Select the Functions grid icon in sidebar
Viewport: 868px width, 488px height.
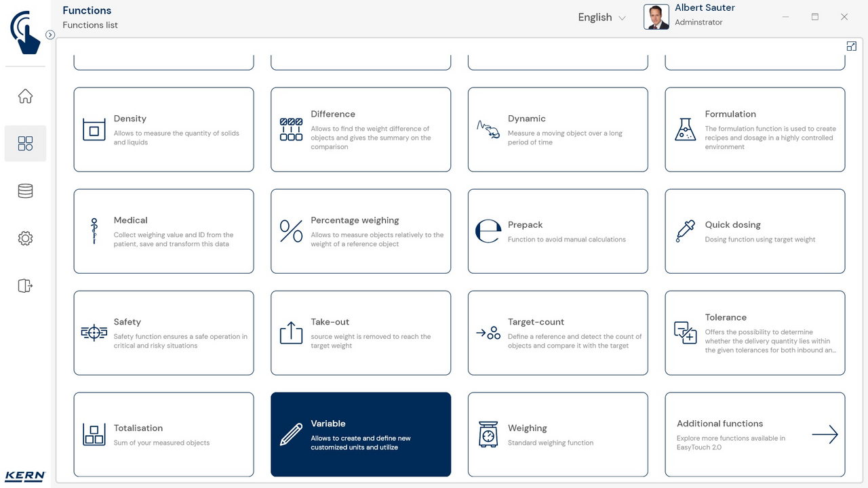[x=25, y=144]
